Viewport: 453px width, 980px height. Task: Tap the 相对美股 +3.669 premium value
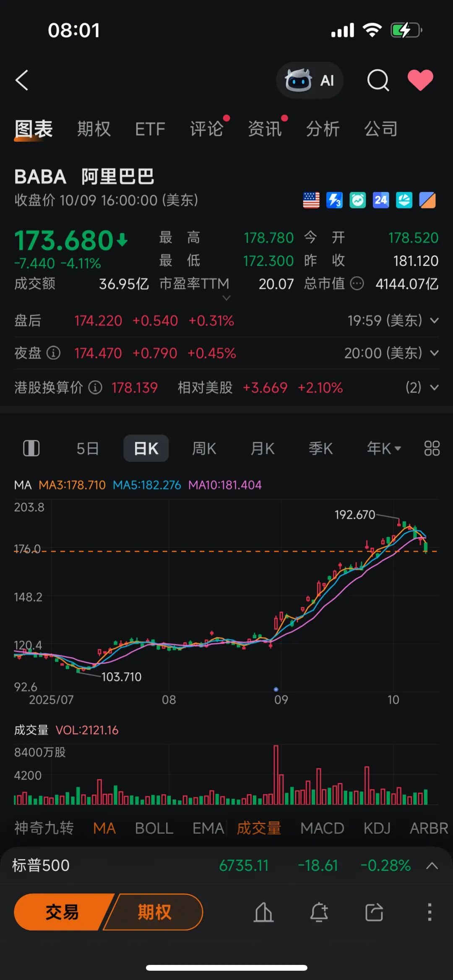265,387
